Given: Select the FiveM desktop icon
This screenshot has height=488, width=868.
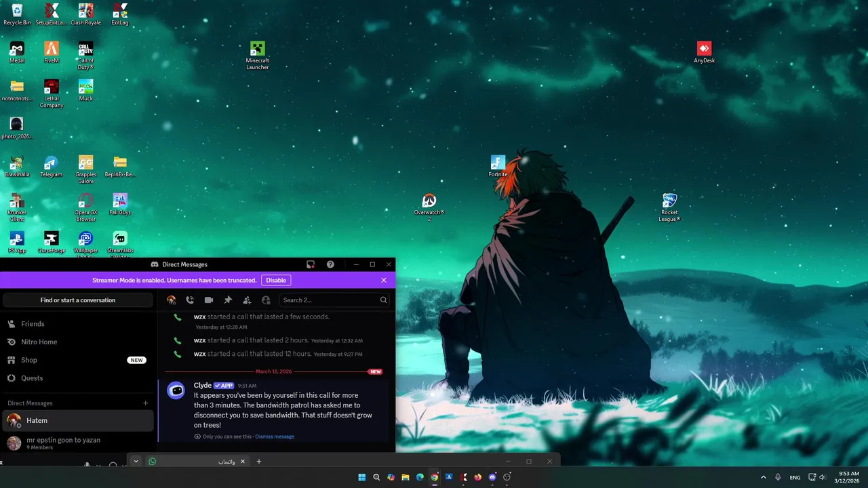Looking at the screenshot, I should (52, 52).
